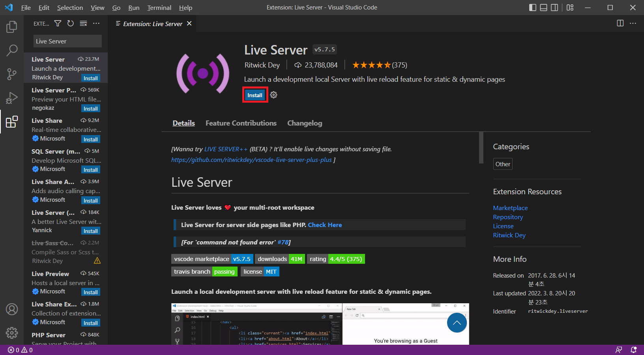
Task: Filter extensions with the funnel icon
Action: click(58, 24)
